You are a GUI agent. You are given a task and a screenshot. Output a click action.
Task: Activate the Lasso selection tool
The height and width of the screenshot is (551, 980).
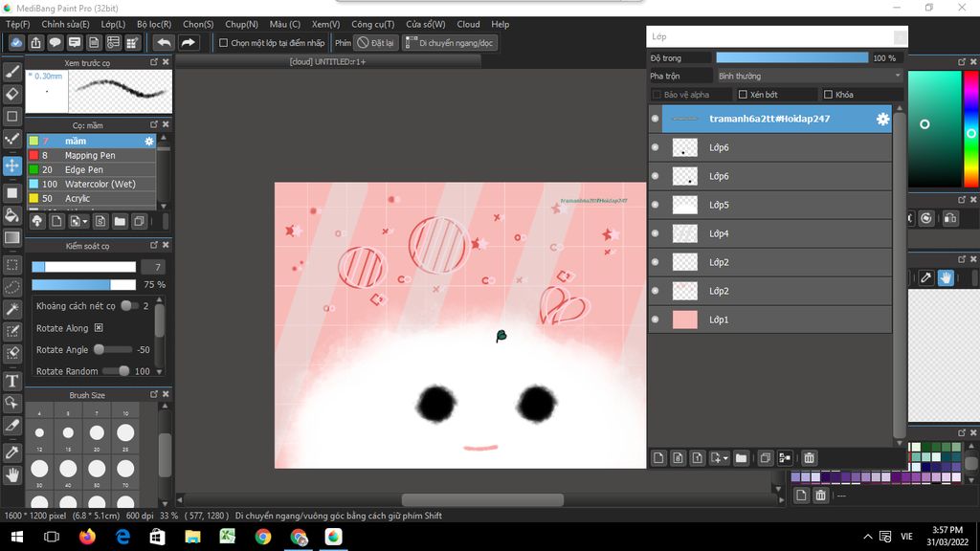(11, 287)
